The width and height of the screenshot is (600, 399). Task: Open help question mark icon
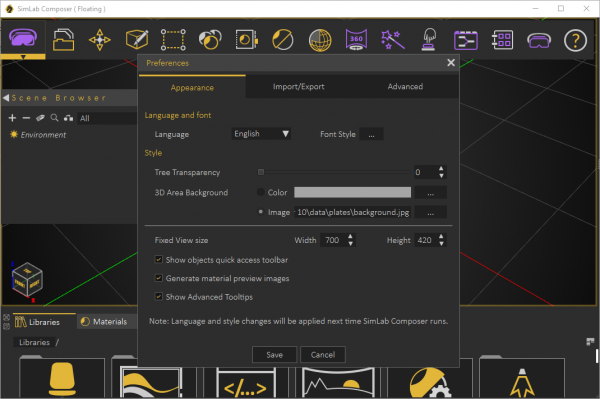click(x=575, y=40)
